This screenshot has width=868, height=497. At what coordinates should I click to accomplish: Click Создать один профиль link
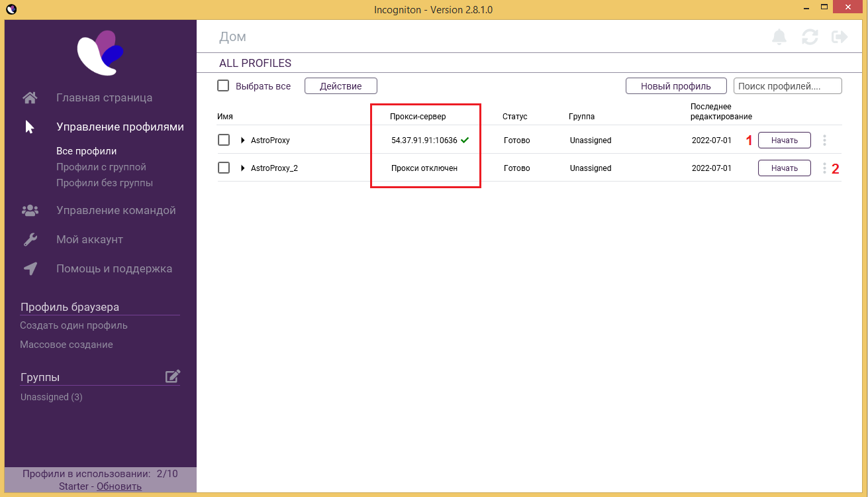click(74, 325)
